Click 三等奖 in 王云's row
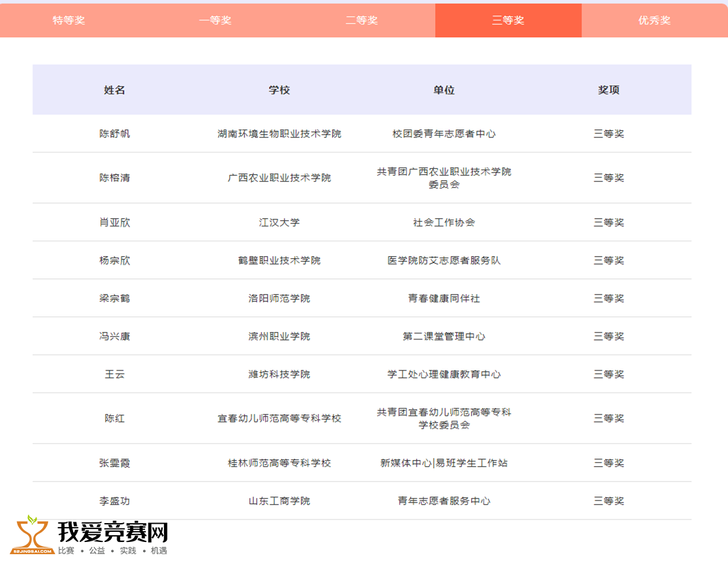The image size is (728, 563). 609,375
